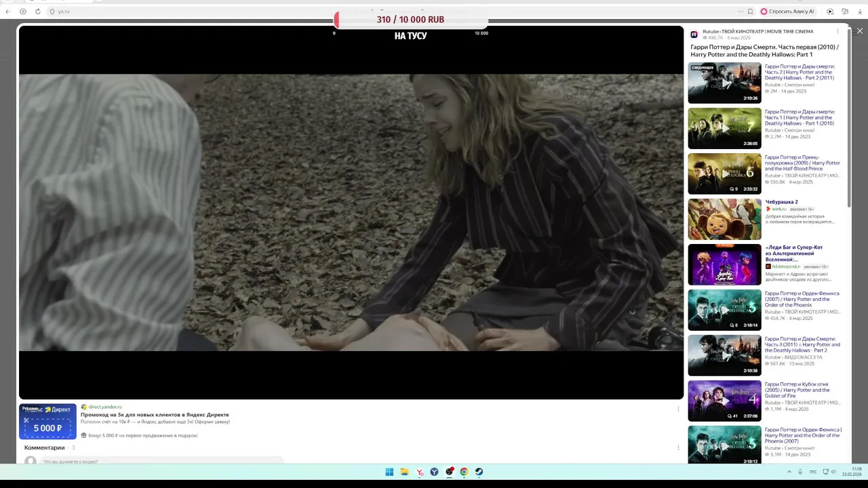
Task: Open the Чебурашка 2 title link
Action: click(x=781, y=202)
